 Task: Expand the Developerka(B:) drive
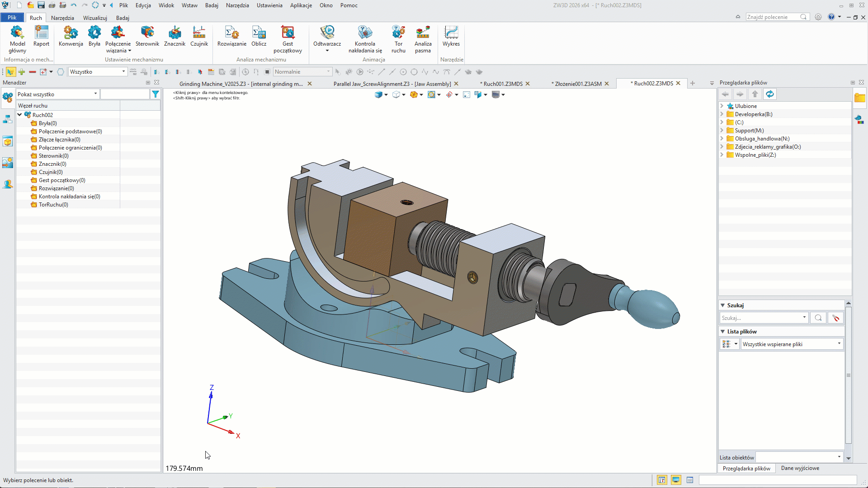pos(722,114)
